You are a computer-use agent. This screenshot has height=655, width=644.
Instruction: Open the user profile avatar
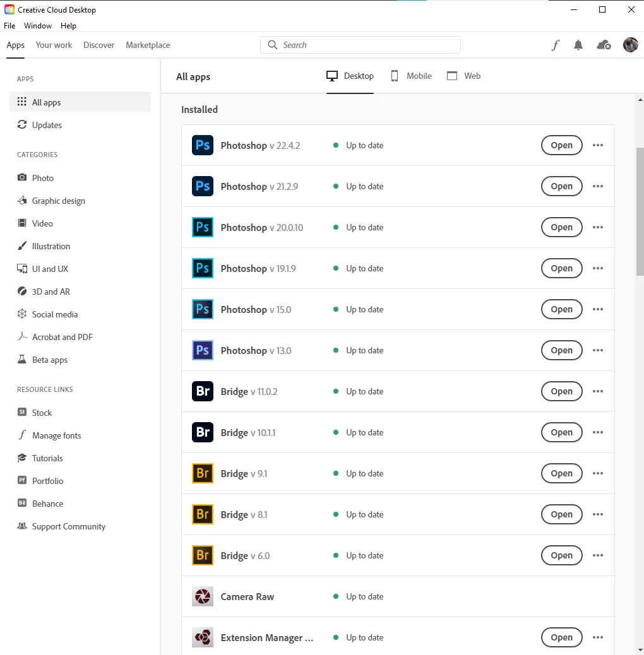coord(630,45)
